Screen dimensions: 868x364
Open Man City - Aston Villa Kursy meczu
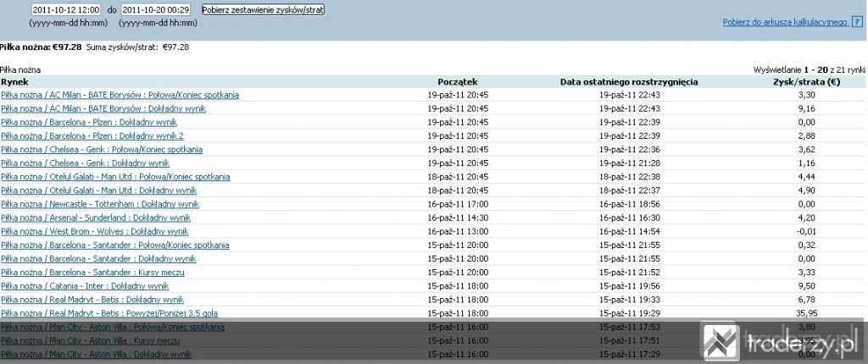[91, 341]
